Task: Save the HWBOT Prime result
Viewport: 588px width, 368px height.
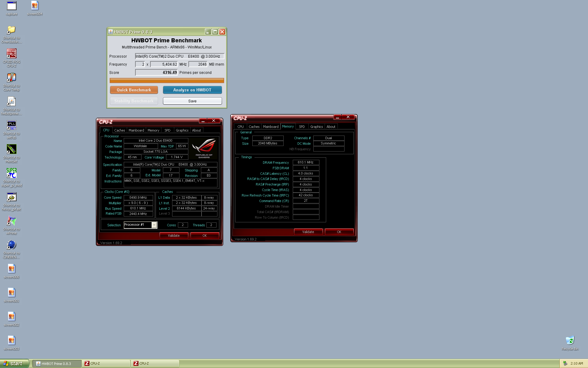Action: (192, 101)
